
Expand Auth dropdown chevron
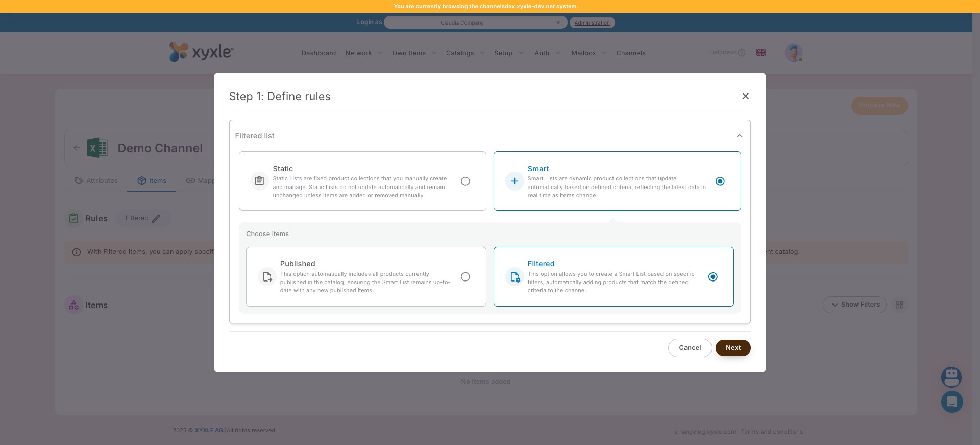click(x=557, y=53)
